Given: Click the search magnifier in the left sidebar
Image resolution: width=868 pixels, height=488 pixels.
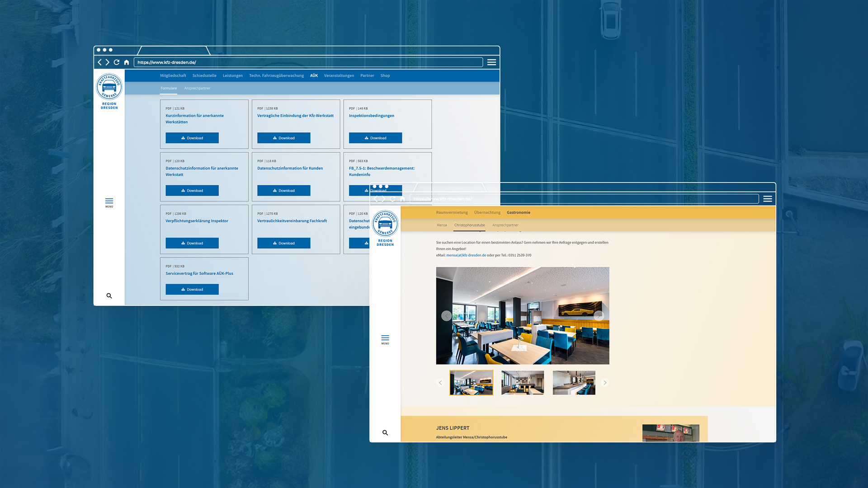Looking at the screenshot, I should [109, 296].
